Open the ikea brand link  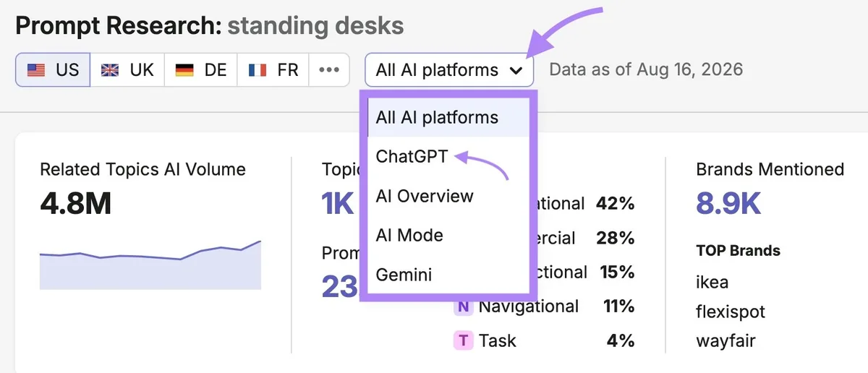pyautogui.click(x=712, y=282)
